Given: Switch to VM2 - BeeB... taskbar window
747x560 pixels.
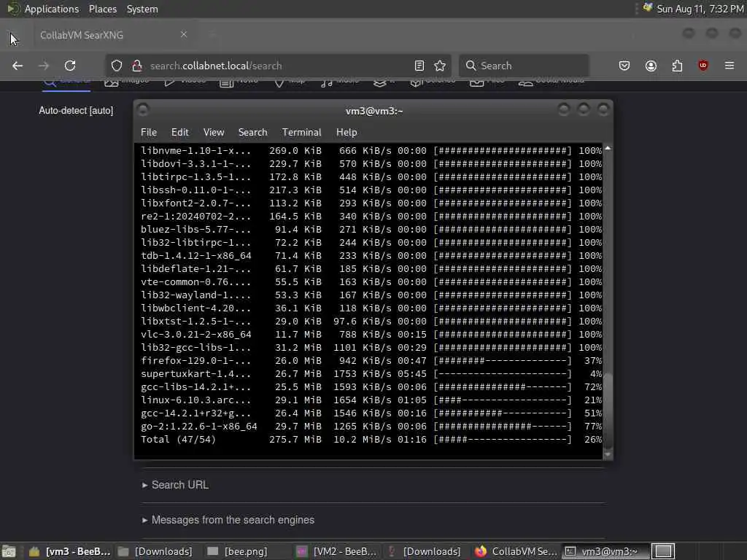Looking at the screenshot, I should [x=336, y=551].
